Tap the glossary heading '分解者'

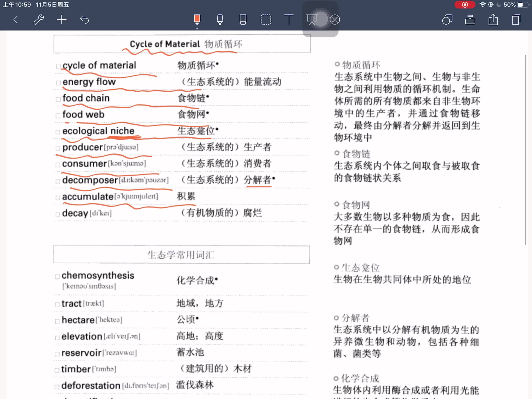(x=355, y=318)
